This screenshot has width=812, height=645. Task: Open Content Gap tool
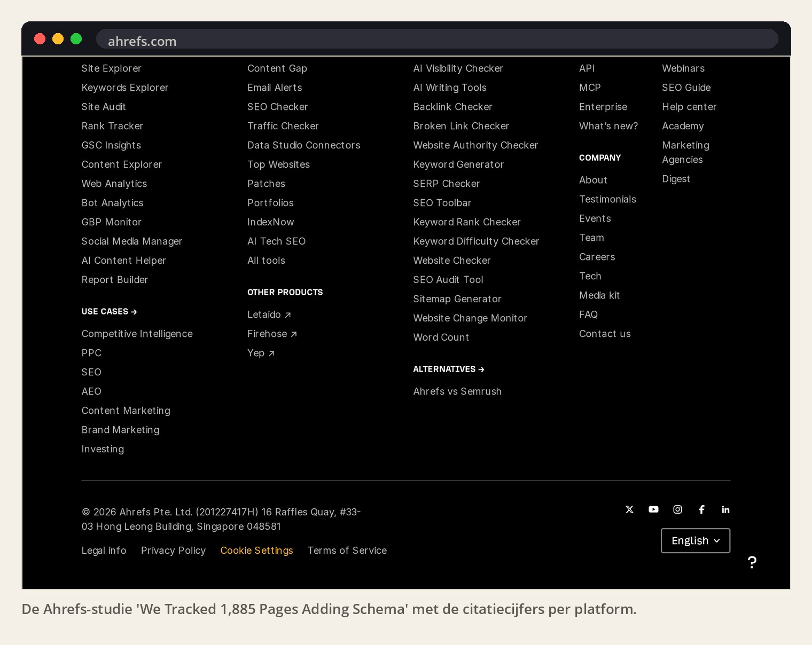pyautogui.click(x=277, y=68)
